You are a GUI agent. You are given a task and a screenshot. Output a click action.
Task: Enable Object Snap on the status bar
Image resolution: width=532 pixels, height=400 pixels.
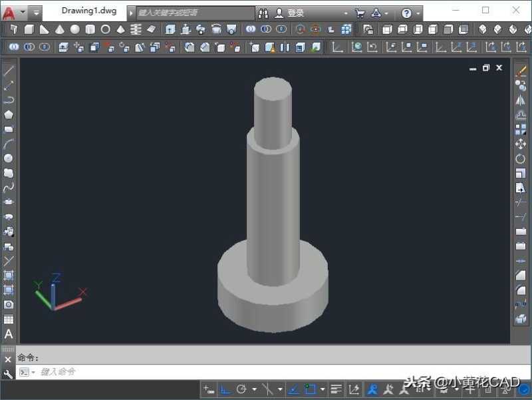coord(309,389)
